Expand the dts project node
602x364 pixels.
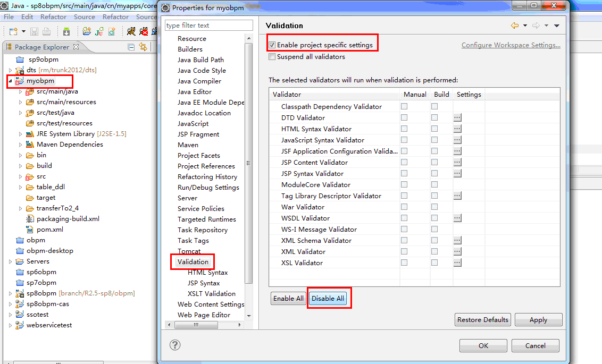point(10,70)
